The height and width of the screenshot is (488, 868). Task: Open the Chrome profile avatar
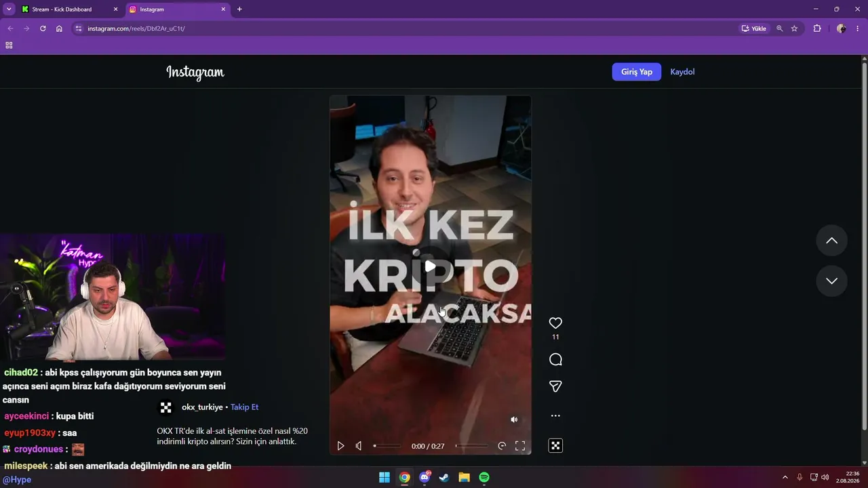pos(842,28)
